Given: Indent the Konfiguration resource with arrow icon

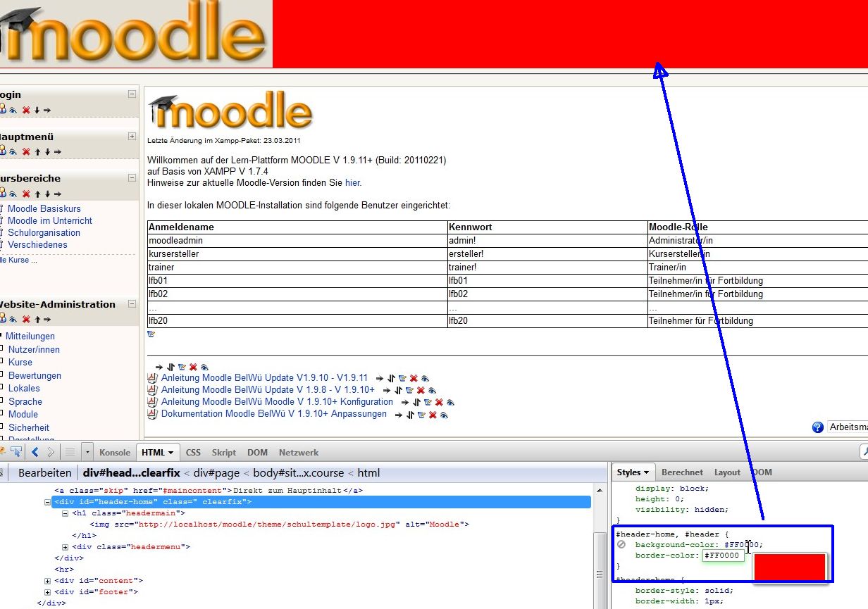Looking at the screenshot, I should 406,402.
